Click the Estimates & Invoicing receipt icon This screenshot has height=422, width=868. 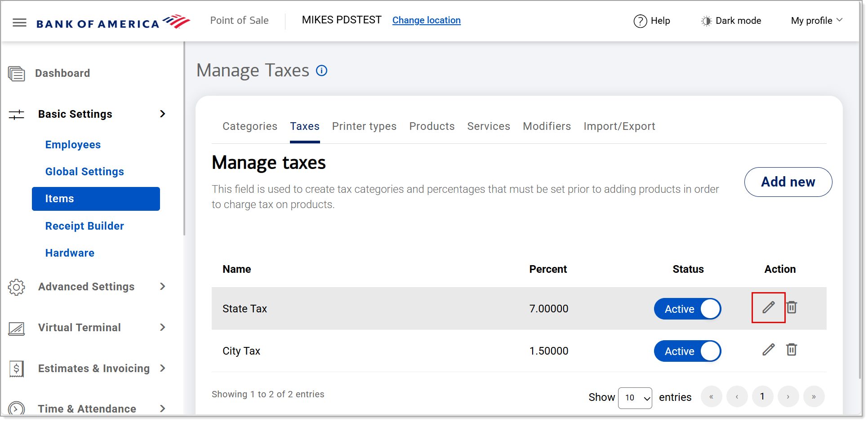click(17, 369)
